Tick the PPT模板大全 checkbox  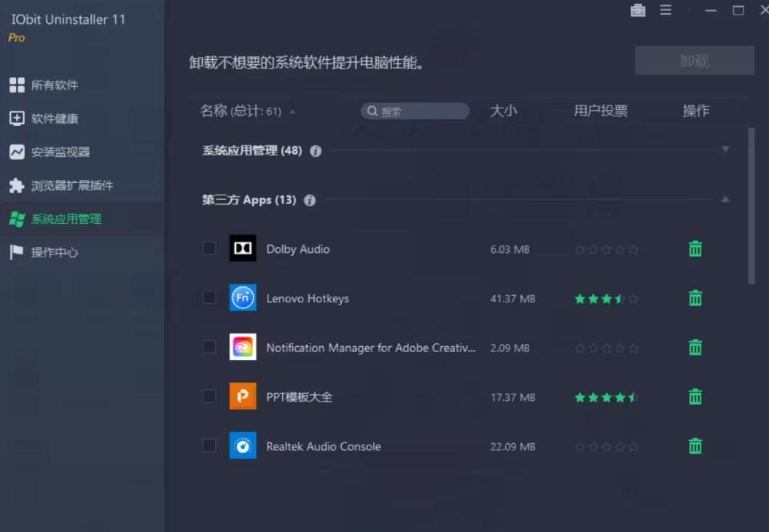(209, 396)
